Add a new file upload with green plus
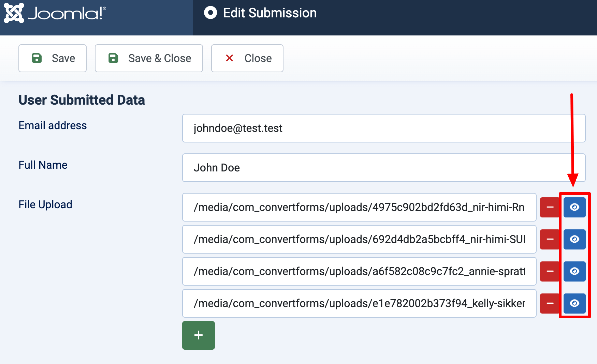The height and width of the screenshot is (364, 597). pos(199,335)
